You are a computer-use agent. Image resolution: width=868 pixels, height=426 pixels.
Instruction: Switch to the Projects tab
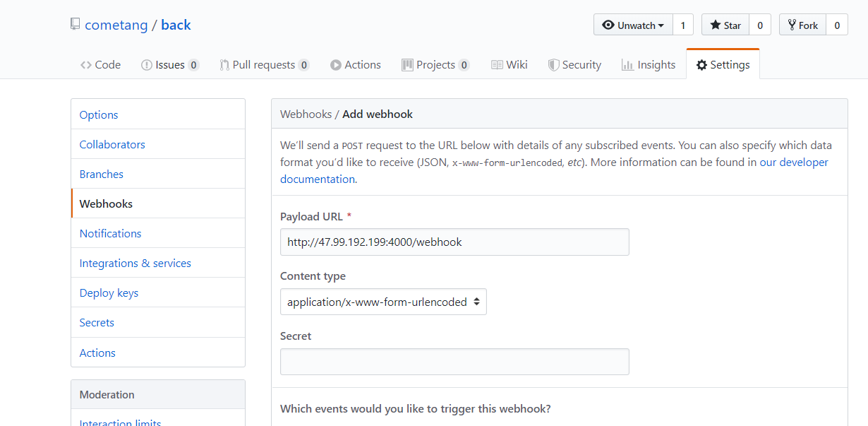(x=435, y=64)
